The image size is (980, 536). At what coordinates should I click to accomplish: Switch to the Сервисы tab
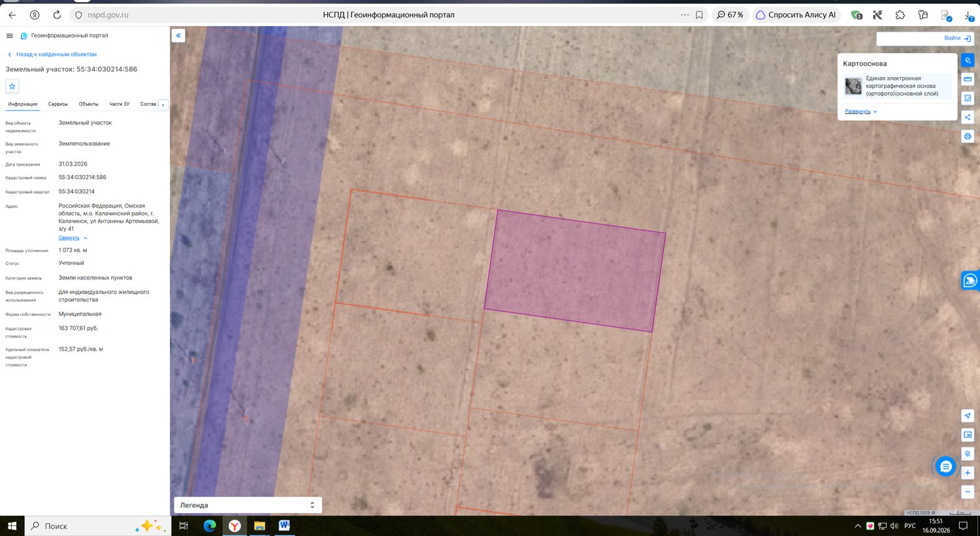pos(57,104)
